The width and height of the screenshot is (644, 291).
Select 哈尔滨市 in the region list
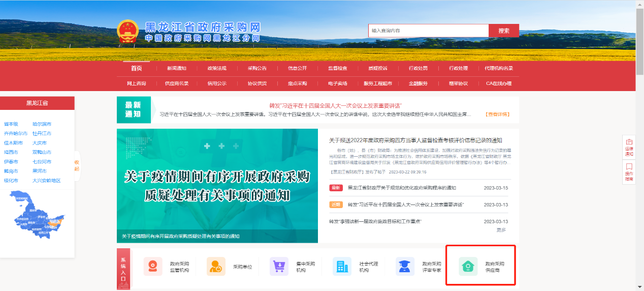[42, 124]
